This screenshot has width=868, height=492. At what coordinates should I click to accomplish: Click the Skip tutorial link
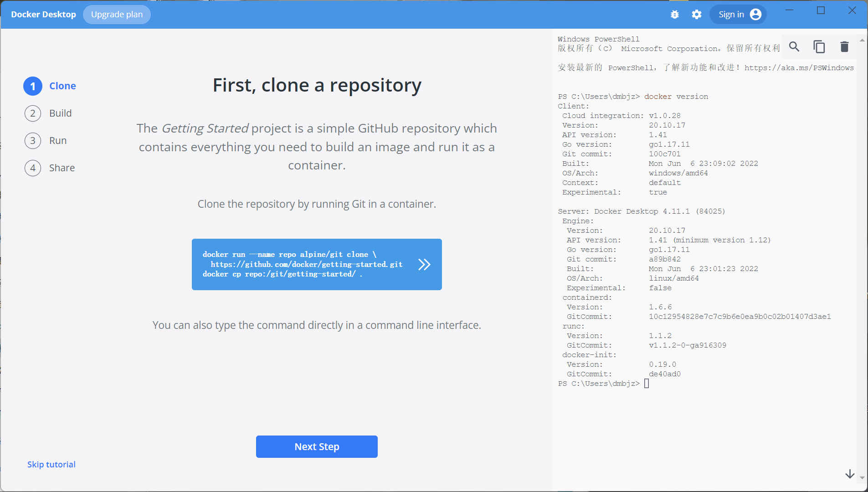[51, 464]
